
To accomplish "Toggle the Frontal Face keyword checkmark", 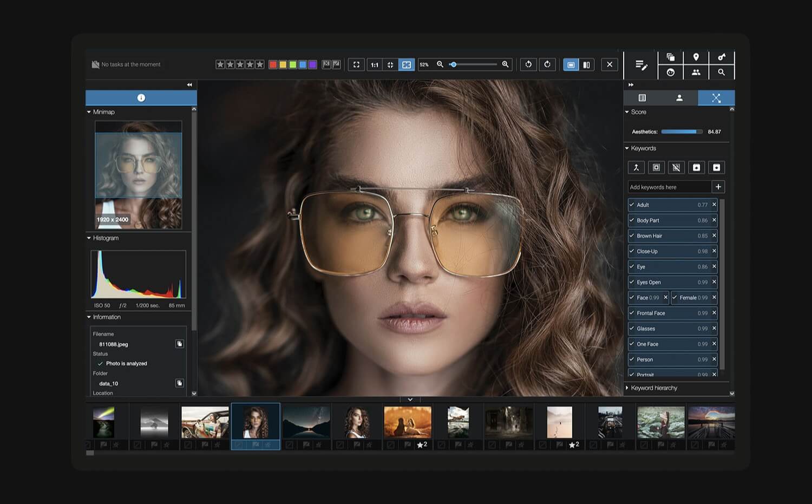I will (x=632, y=313).
